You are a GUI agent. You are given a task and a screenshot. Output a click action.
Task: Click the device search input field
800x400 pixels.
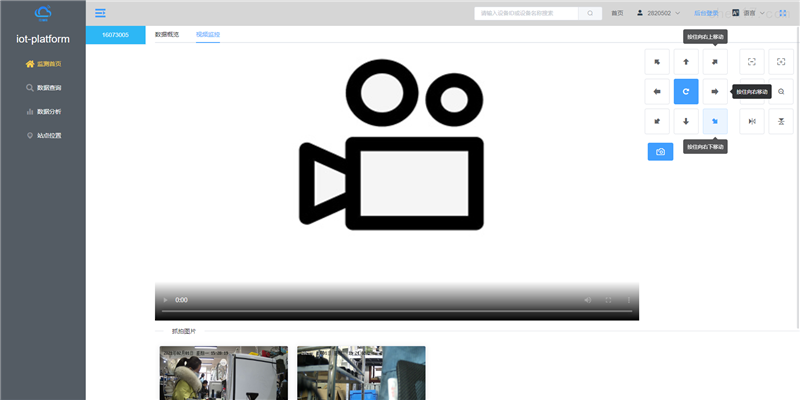click(x=526, y=13)
